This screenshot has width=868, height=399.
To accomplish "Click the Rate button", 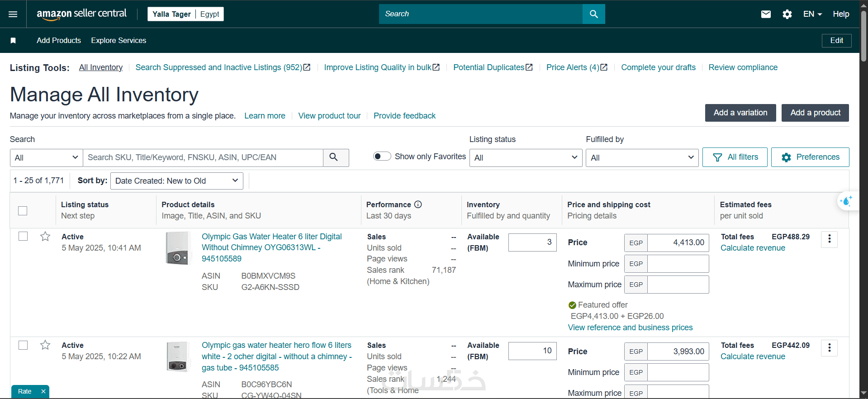I will [25, 391].
